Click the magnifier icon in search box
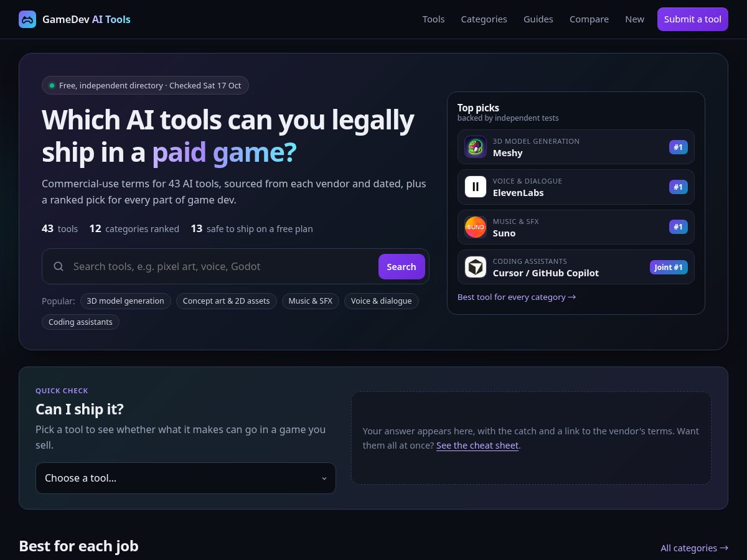Image resolution: width=747 pixels, height=560 pixels. tap(59, 266)
